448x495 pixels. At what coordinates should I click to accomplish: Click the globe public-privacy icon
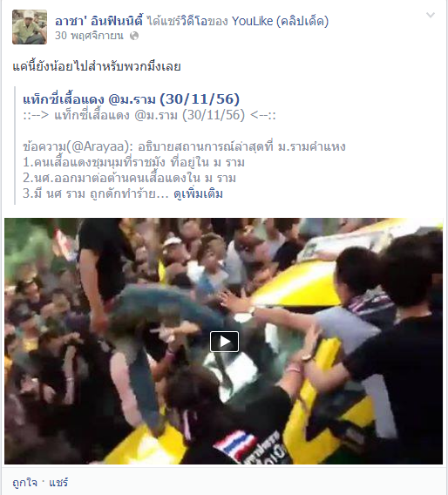[134, 36]
